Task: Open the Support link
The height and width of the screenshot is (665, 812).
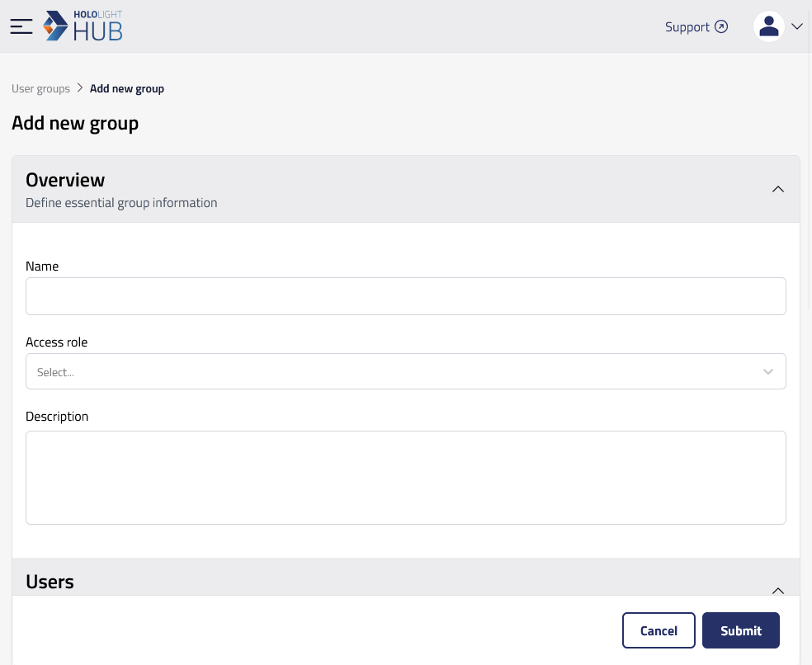Action: coord(696,27)
